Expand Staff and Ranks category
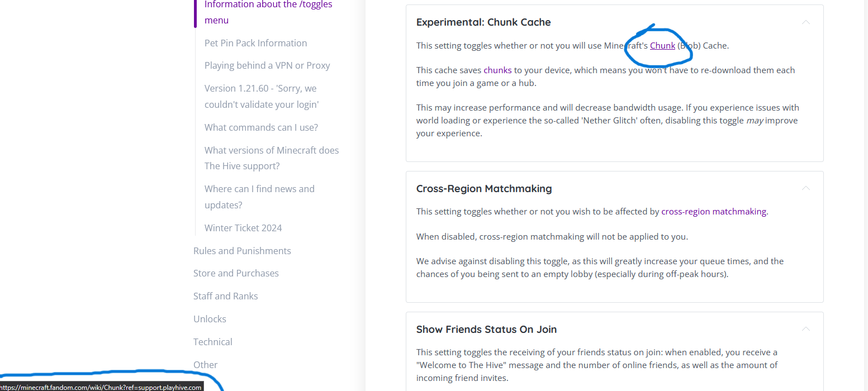The height and width of the screenshot is (391, 868). pos(226,296)
